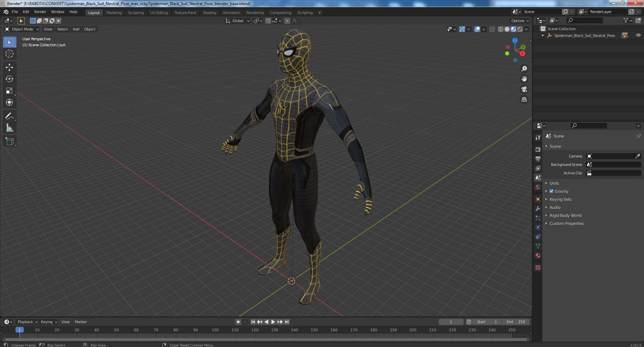Toggle viewport gizmos display
This screenshot has height=347, width=644.
pos(462,29)
